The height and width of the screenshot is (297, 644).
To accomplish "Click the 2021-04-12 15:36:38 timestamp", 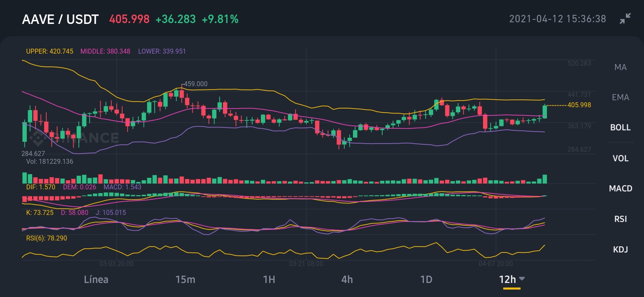I will pyautogui.click(x=557, y=19).
